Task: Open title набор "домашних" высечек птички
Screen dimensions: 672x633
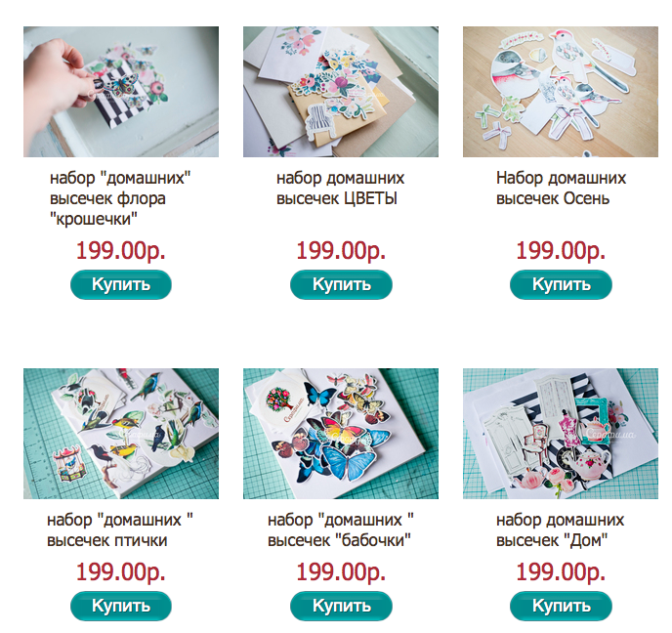Action: 120,529
